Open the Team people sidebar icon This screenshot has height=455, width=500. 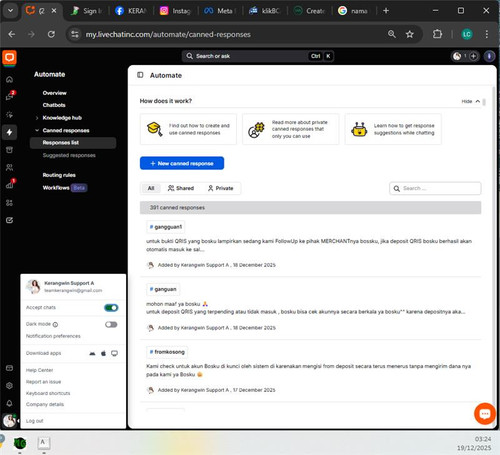9,167
